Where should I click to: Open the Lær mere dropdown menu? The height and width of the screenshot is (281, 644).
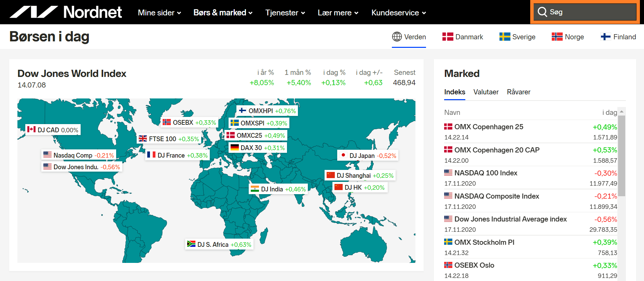pyautogui.click(x=338, y=13)
